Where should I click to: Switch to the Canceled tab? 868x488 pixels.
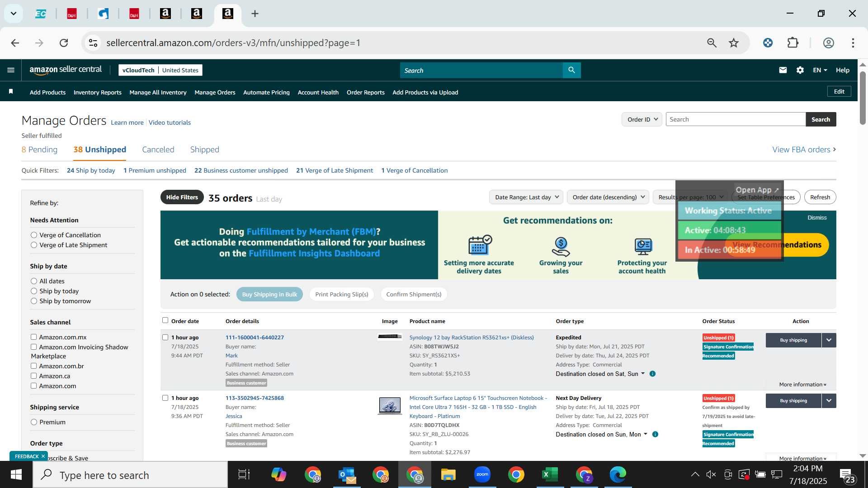point(158,150)
